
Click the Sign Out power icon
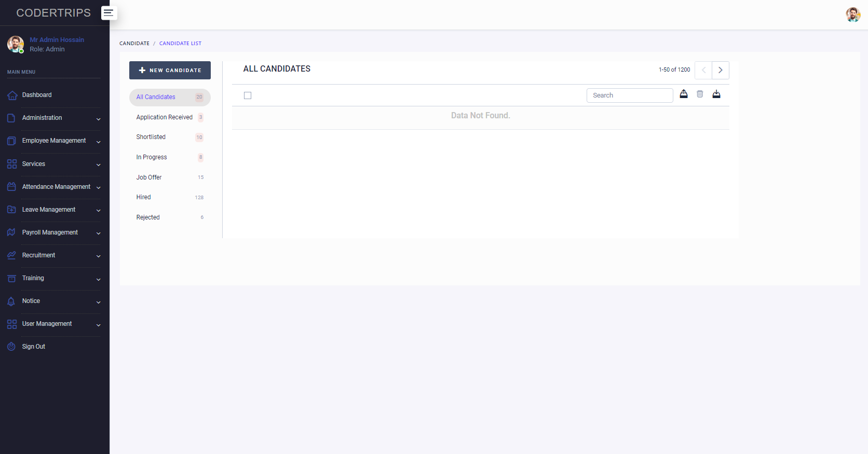click(11, 347)
